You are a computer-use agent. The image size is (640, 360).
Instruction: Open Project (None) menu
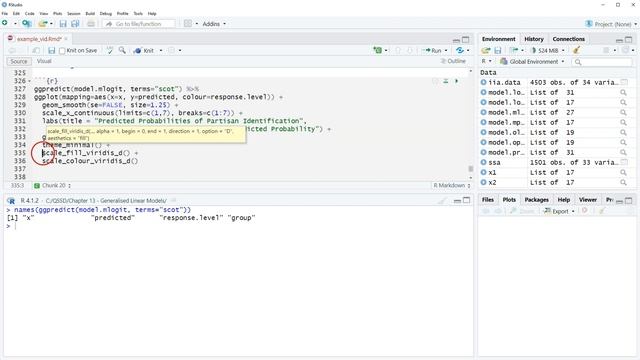(x=611, y=24)
